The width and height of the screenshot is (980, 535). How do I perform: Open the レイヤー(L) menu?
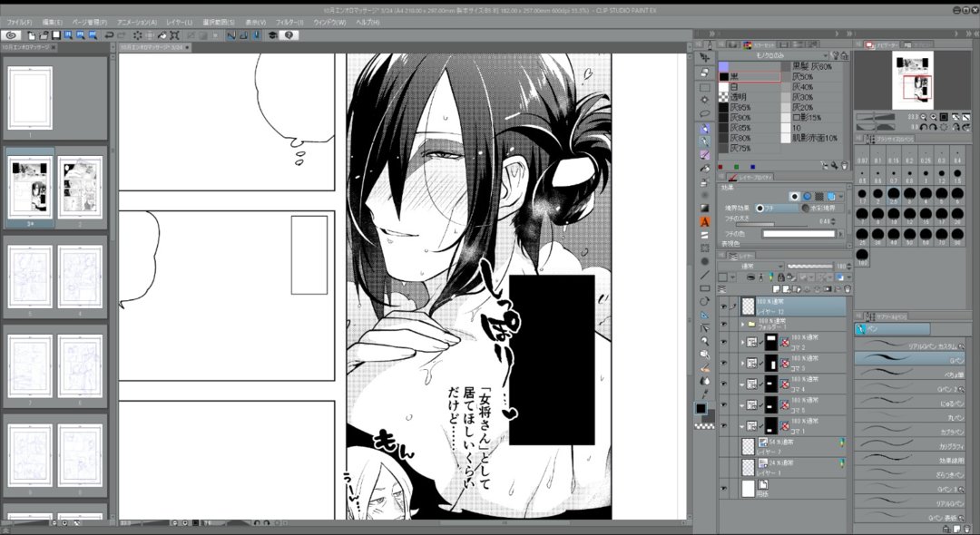tap(180, 23)
